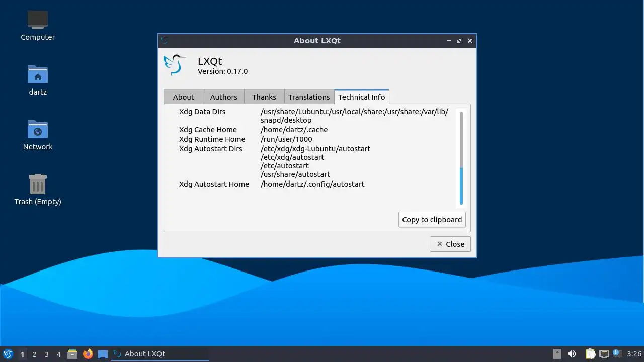Click the "Xdg Data Dirs" label
Viewport: 644px width, 362px height.
(202, 112)
